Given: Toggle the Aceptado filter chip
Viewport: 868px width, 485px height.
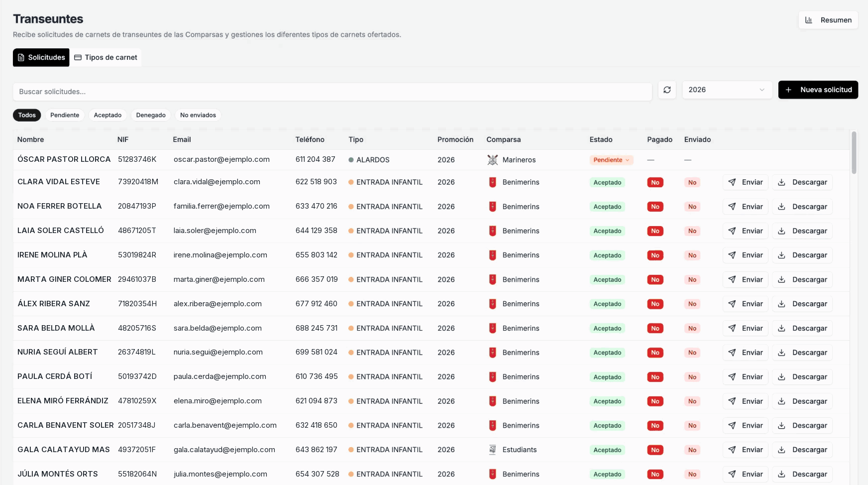Looking at the screenshot, I should click(108, 115).
